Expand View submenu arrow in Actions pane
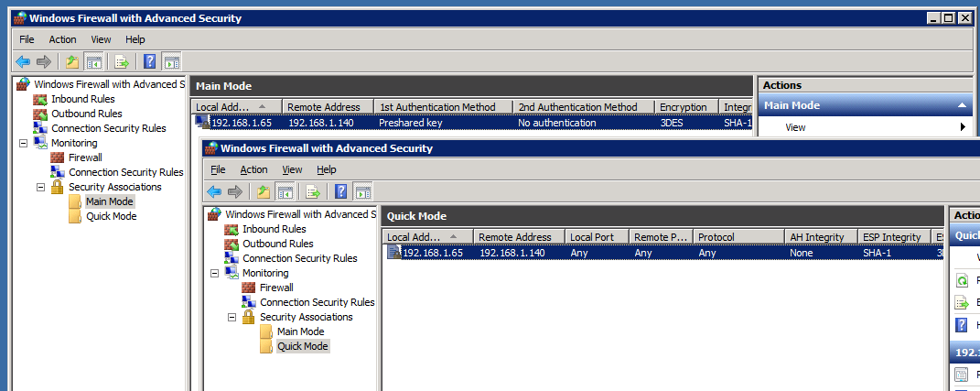The width and height of the screenshot is (980, 391). tap(963, 127)
